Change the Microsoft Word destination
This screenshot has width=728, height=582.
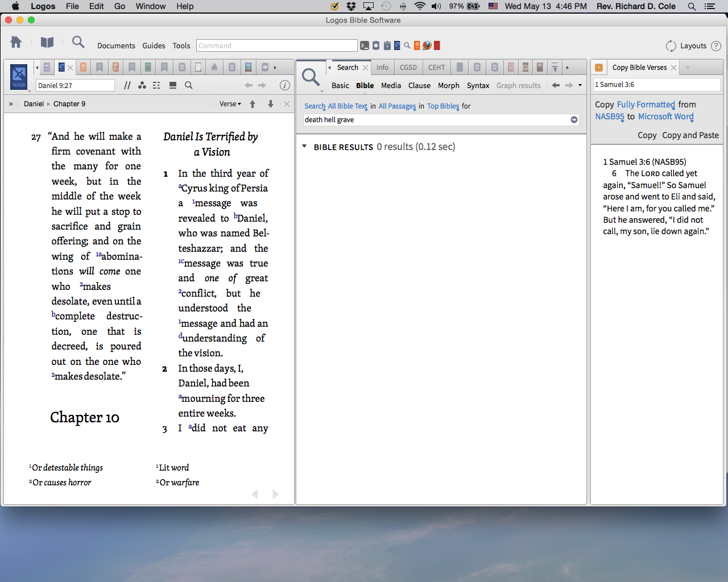pyautogui.click(x=666, y=117)
